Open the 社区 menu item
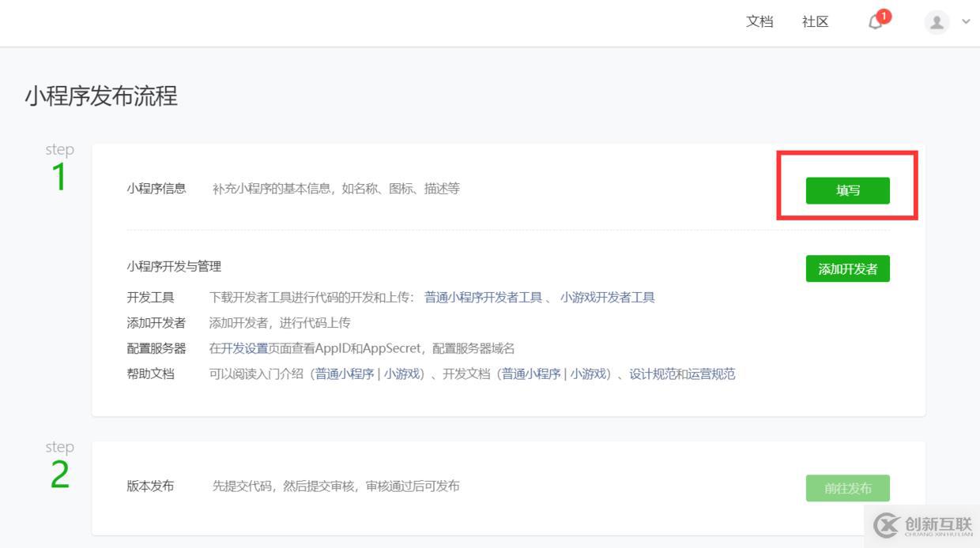Screen dimensions: 980x548 point(815,21)
